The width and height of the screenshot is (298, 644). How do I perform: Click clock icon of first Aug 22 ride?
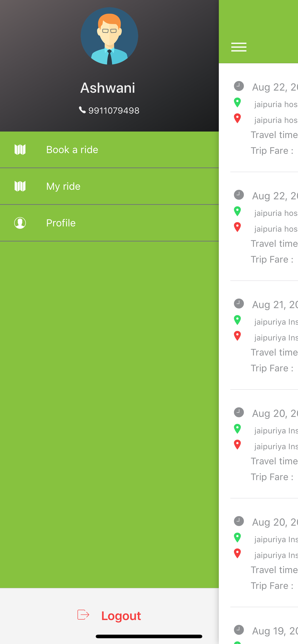point(239,86)
